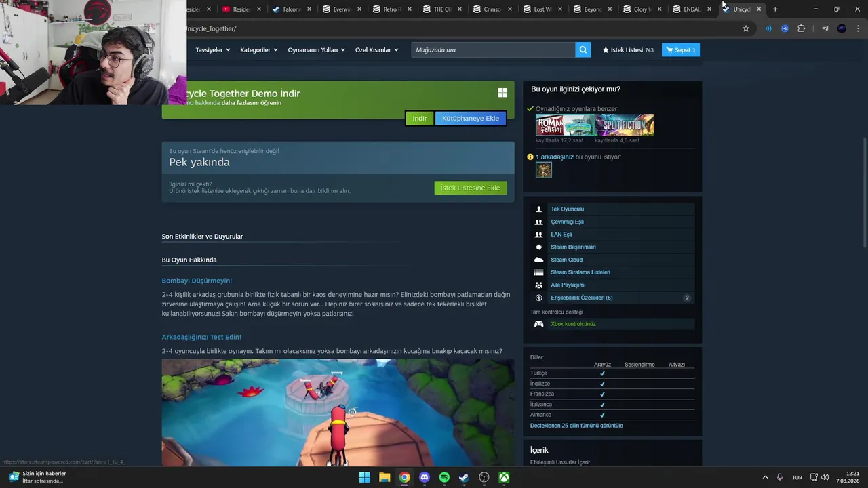Open a new browser tab
The height and width of the screenshot is (488, 868).
(x=775, y=9)
